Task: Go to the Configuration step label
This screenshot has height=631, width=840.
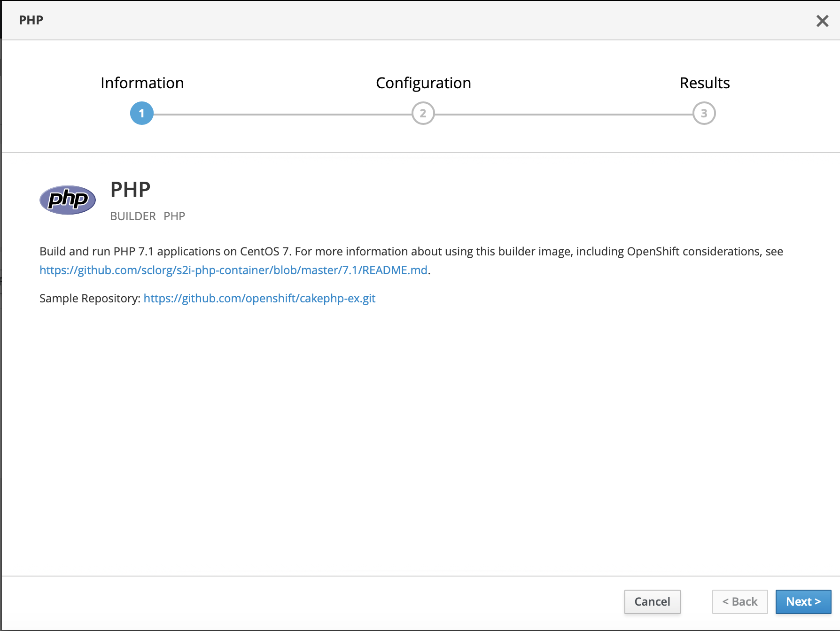Action: 423,83
